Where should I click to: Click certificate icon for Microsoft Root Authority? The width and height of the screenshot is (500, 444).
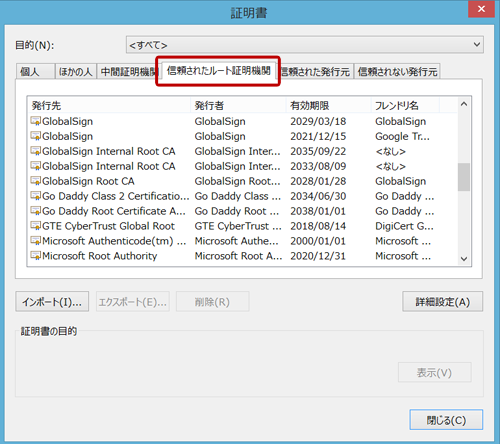[x=36, y=256]
